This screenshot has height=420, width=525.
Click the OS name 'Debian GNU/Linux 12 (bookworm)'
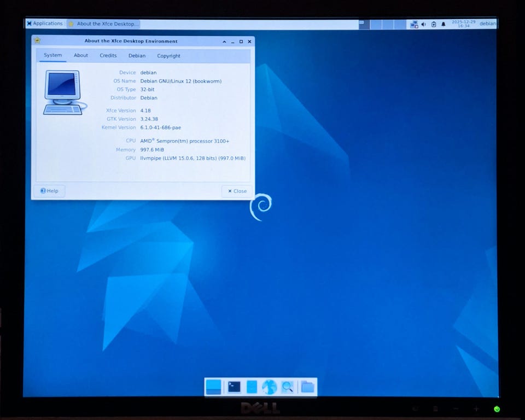[181, 81]
